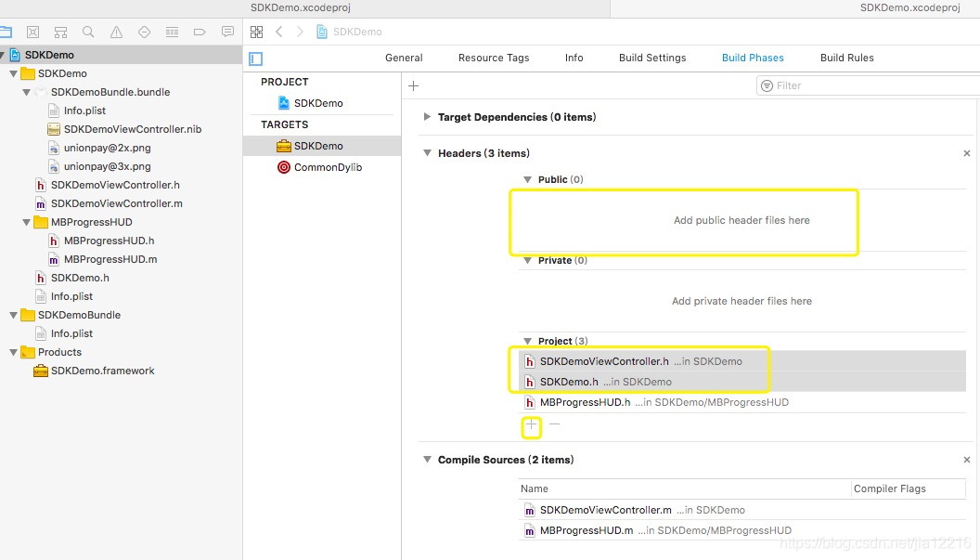Switch to the General tab
Viewport: 980px width, 560px height.
[404, 58]
